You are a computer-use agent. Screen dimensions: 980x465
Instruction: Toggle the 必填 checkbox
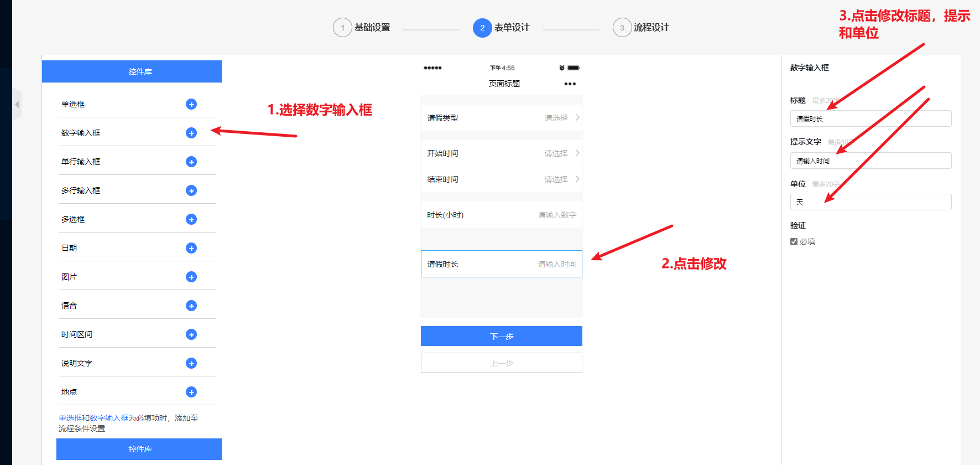794,241
